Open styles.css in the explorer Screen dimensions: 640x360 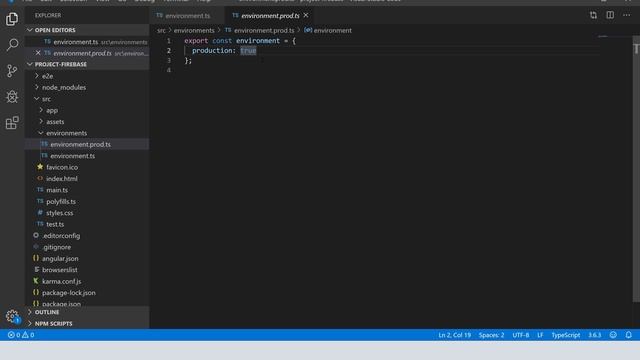point(87,213)
